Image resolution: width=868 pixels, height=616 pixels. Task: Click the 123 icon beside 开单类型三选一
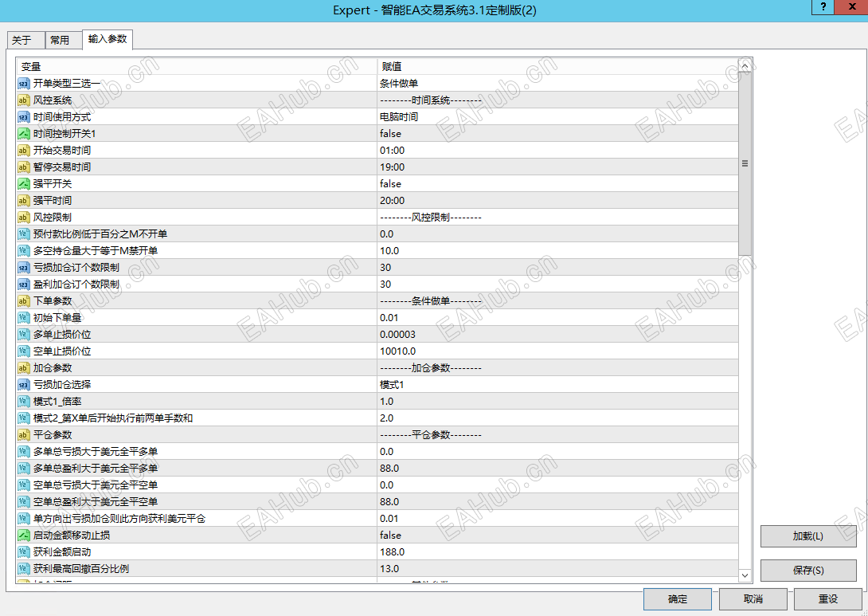[x=22, y=83]
